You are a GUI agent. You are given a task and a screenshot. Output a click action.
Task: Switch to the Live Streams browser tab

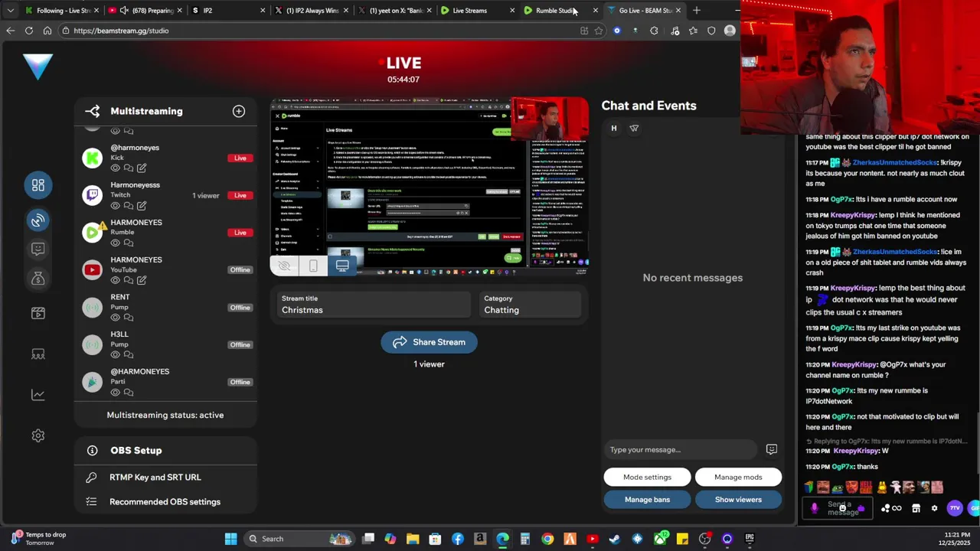(x=476, y=10)
